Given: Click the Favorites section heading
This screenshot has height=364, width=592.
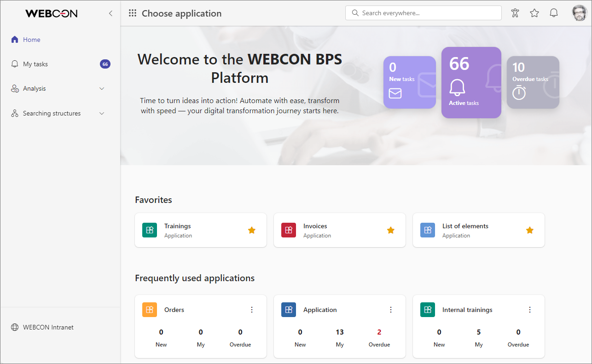Looking at the screenshot, I should coord(153,200).
